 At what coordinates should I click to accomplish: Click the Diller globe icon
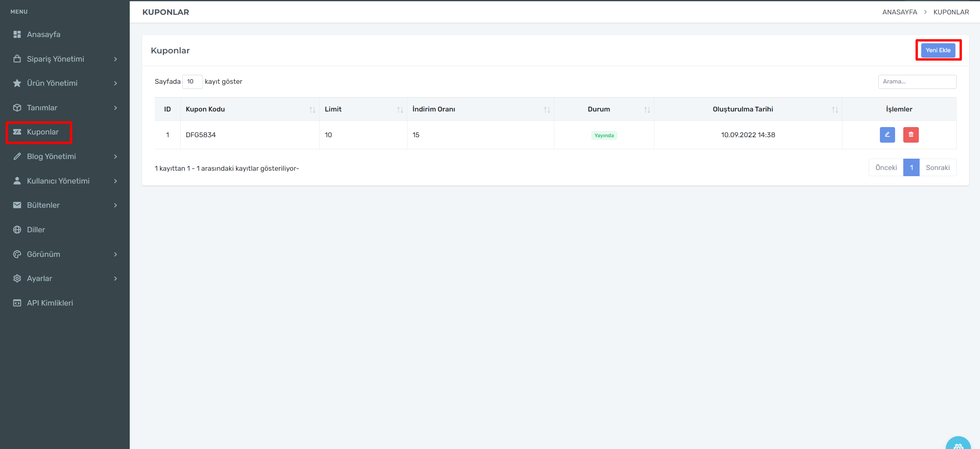(x=17, y=230)
